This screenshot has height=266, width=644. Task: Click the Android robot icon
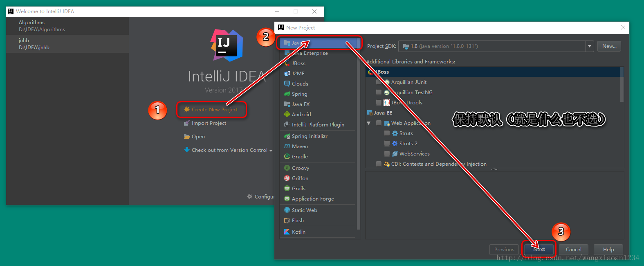click(x=287, y=115)
